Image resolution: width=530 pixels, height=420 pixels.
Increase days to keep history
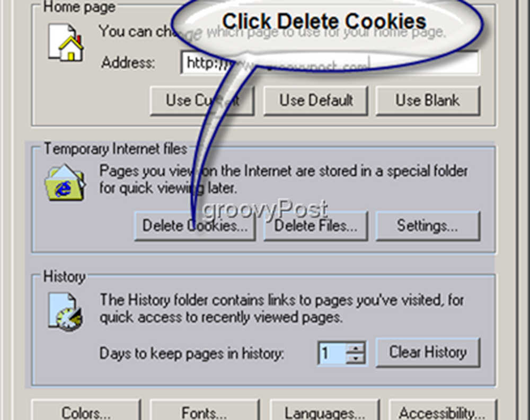[356, 347]
